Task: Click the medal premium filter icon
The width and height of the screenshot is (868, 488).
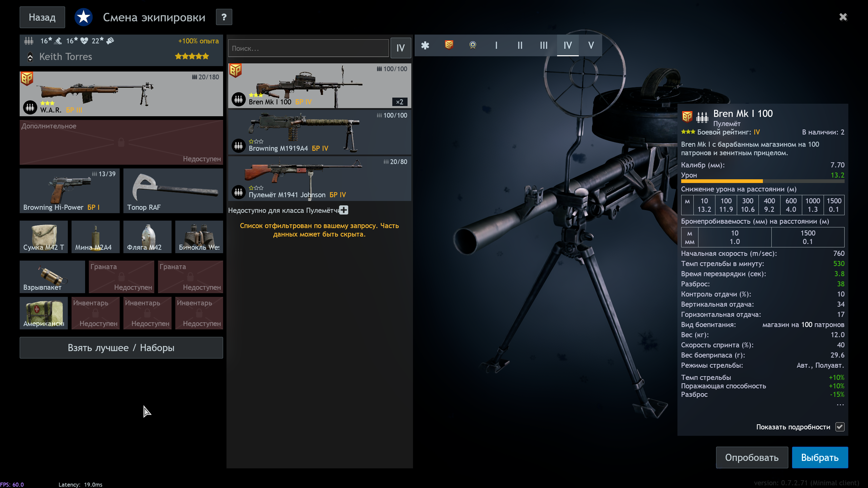Action: point(473,45)
